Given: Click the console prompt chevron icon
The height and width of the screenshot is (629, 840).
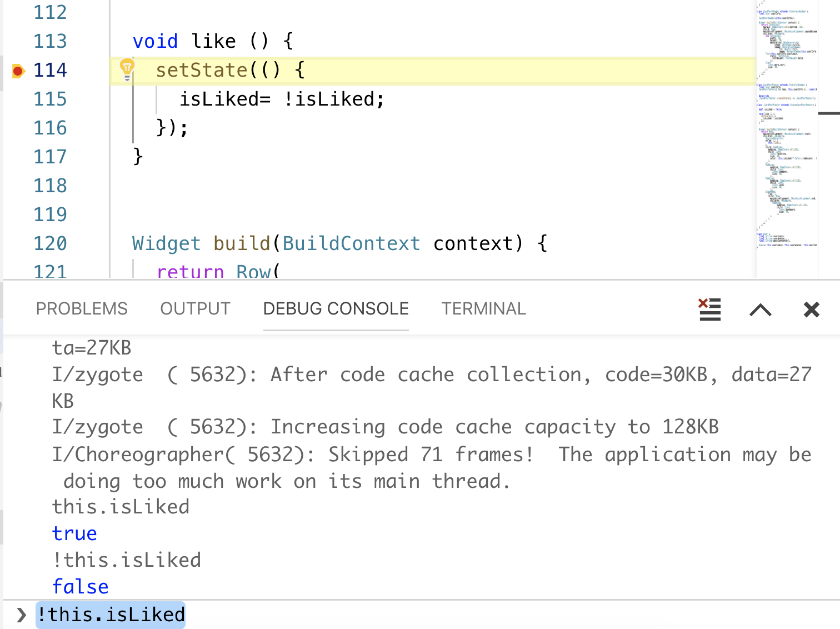Looking at the screenshot, I should (x=21, y=615).
